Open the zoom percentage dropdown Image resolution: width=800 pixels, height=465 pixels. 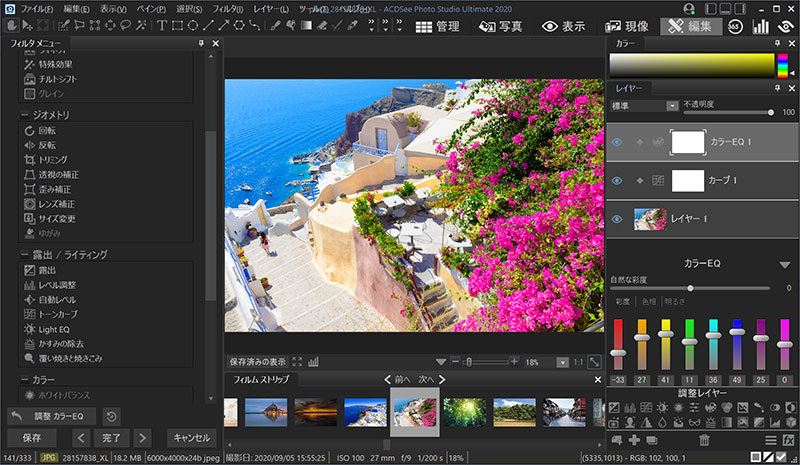tap(562, 362)
